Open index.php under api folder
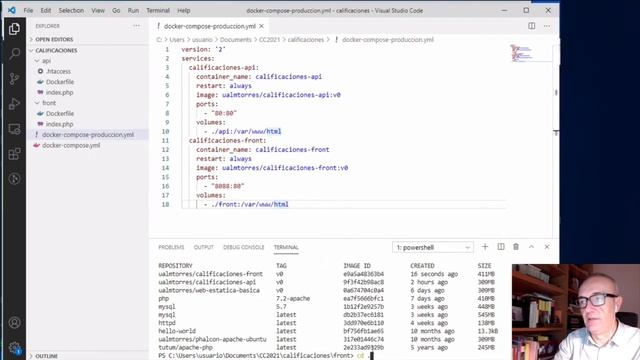 [59, 93]
